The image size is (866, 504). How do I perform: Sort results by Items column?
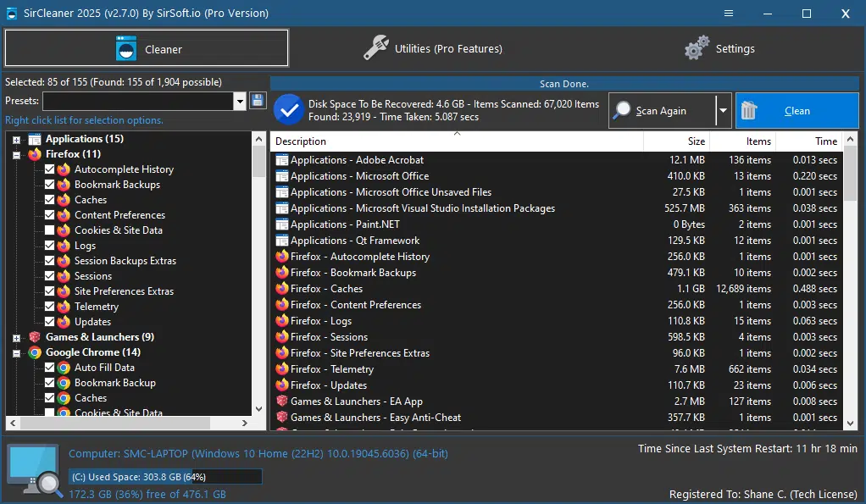click(743, 141)
